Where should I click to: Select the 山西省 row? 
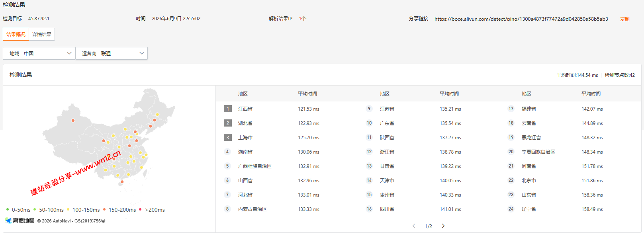point(286,180)
